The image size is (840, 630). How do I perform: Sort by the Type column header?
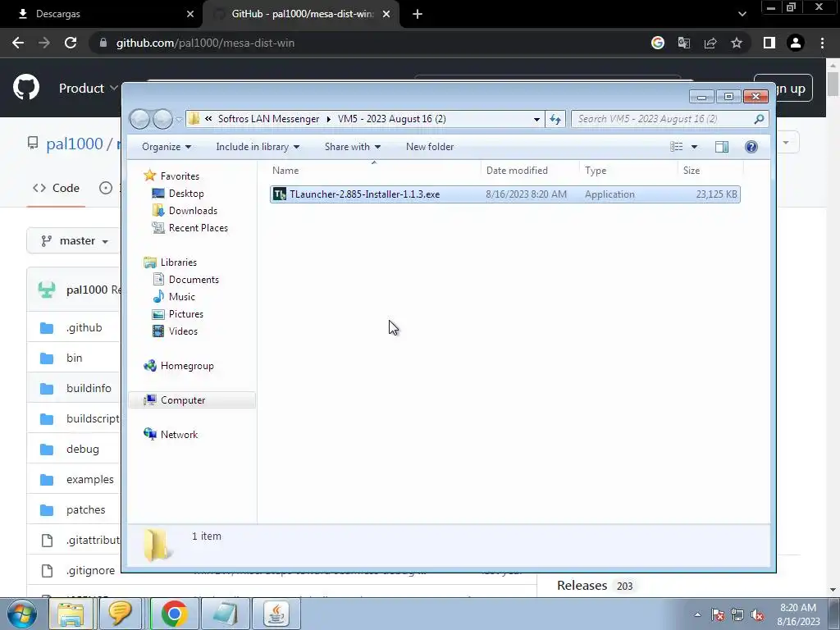tap(596, 171)
